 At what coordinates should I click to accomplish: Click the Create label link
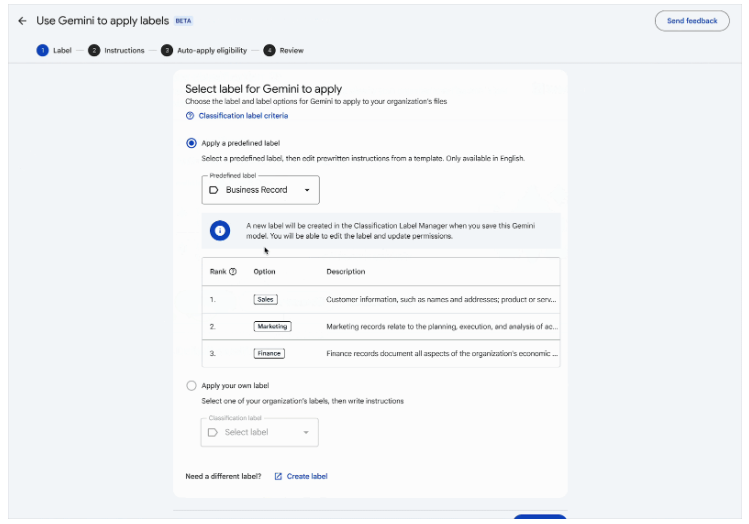pos(307,476)
